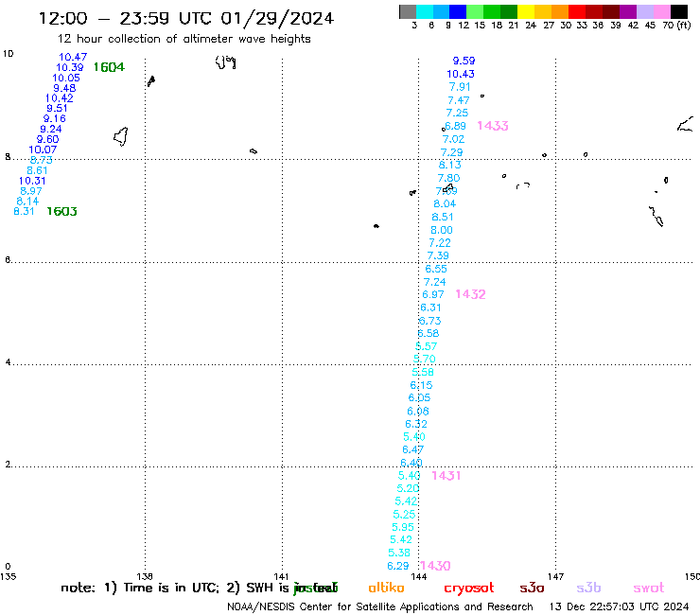The image size is (700, 615).
Task: Click the wave height value 8.97
Action: point(31,191)
